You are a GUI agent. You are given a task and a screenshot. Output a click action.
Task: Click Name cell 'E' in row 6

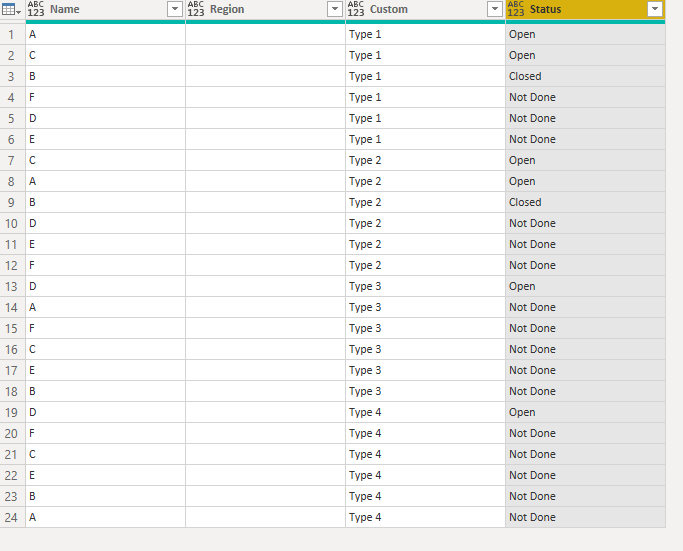click(105, 139)
